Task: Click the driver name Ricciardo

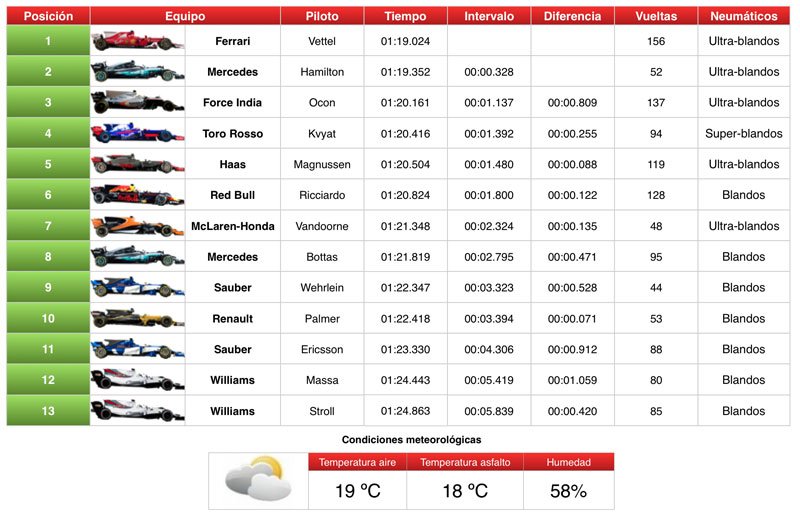Action: coord(322,195)
